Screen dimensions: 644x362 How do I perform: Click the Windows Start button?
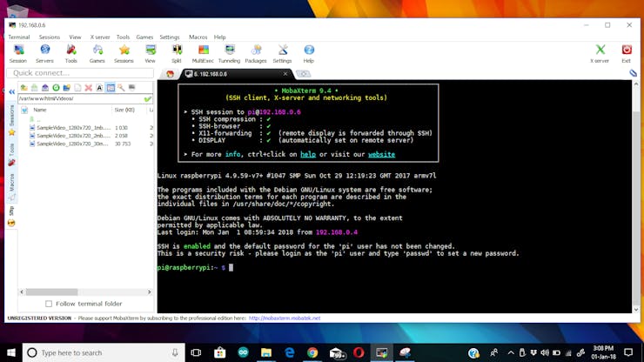tap(11, 352)
